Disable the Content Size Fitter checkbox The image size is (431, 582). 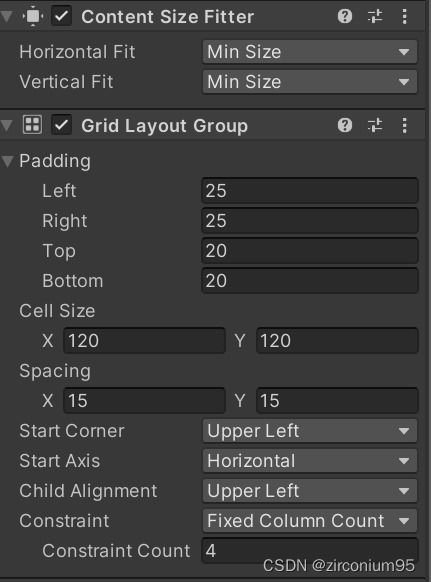point(62,16)
